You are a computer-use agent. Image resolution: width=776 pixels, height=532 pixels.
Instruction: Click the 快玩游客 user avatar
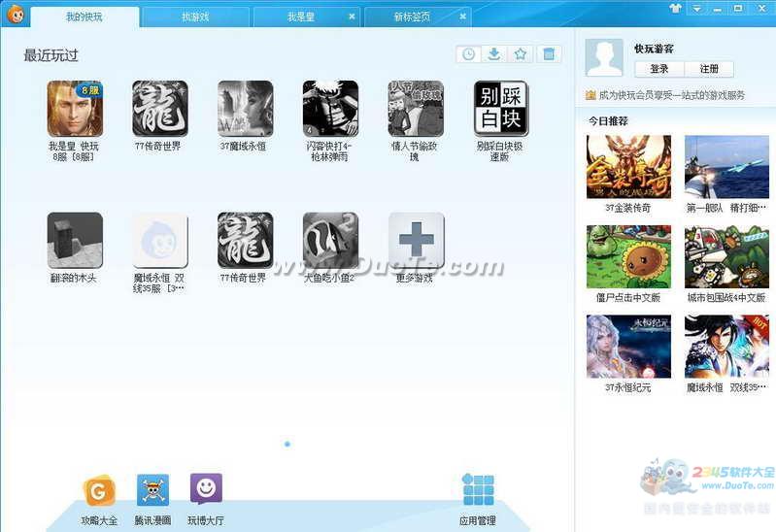pyautogui.click(x=604, y=59)
